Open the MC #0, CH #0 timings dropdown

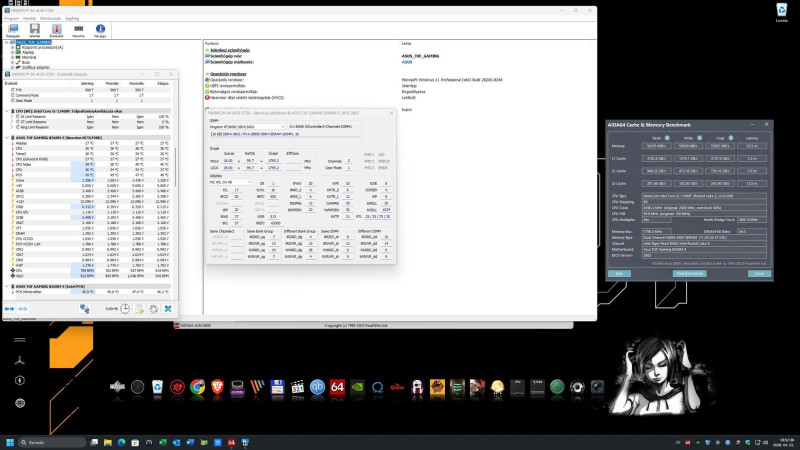click(230, 182)
